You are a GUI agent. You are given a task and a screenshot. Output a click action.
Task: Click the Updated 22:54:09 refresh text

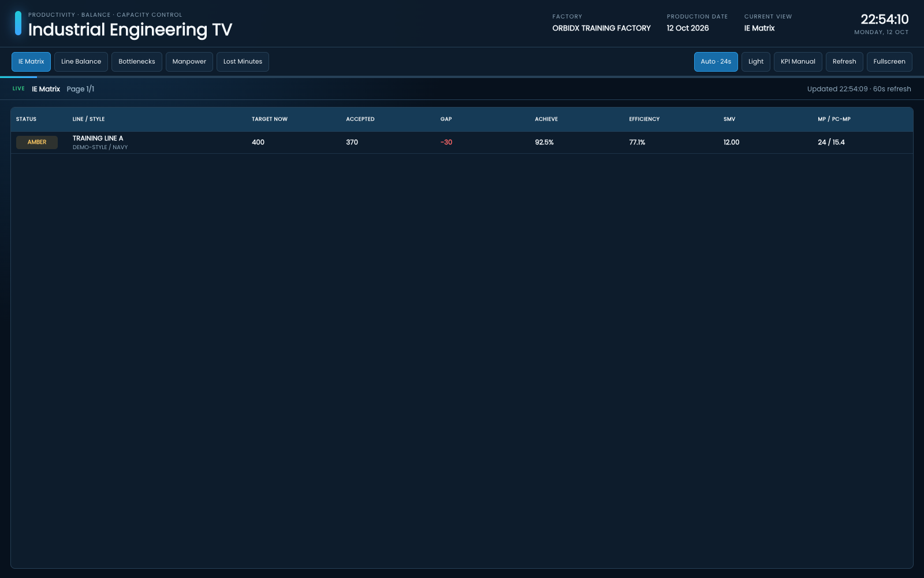tap(859, 89)
